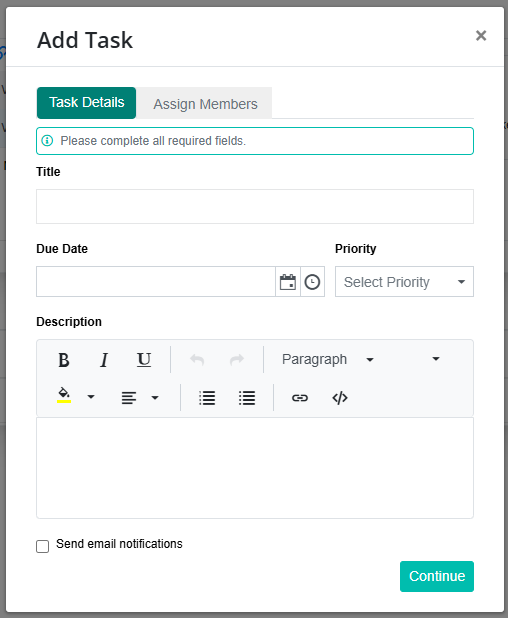Focus the Title input field
This screenshot has height=618, width=508.
[255, 207]
